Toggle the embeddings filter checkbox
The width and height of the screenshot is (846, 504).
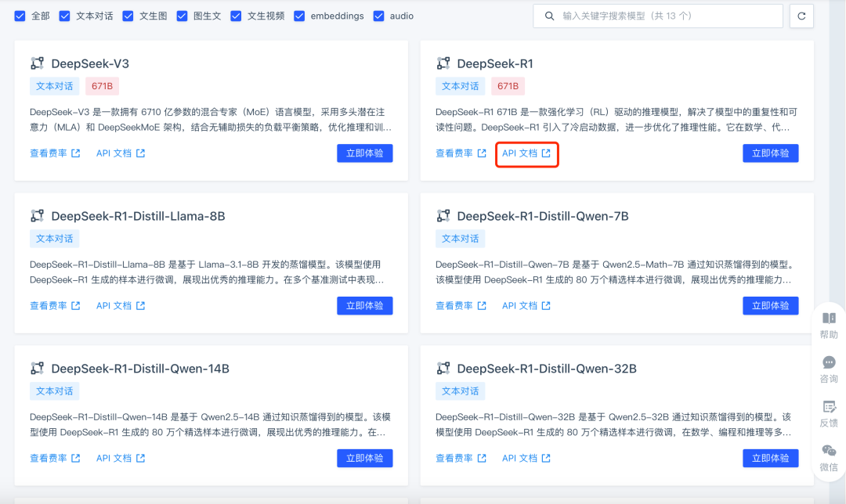pos(299,16)
